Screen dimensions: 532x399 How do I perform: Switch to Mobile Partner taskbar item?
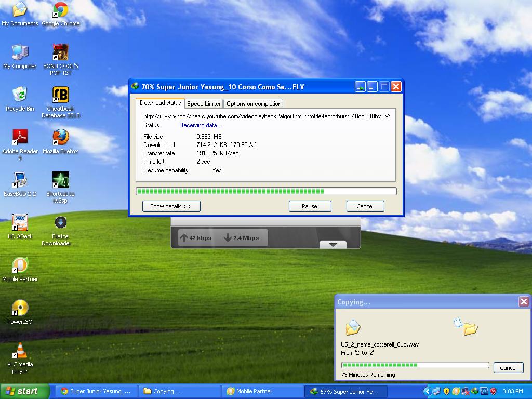tap(263, 391)
